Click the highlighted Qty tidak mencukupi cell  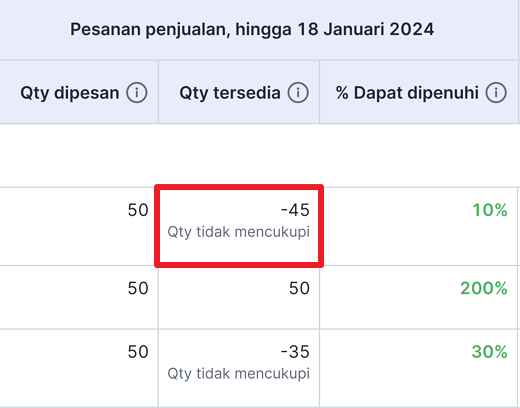pos(239,226)
